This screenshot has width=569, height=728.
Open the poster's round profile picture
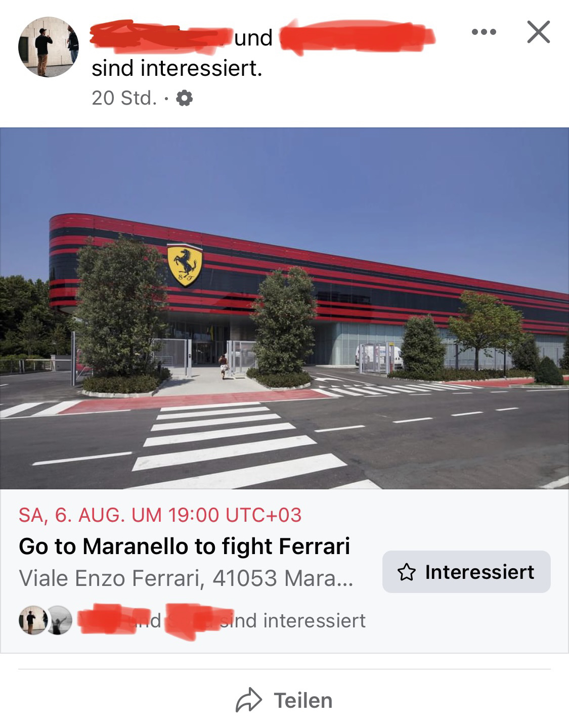coord(49,47)
